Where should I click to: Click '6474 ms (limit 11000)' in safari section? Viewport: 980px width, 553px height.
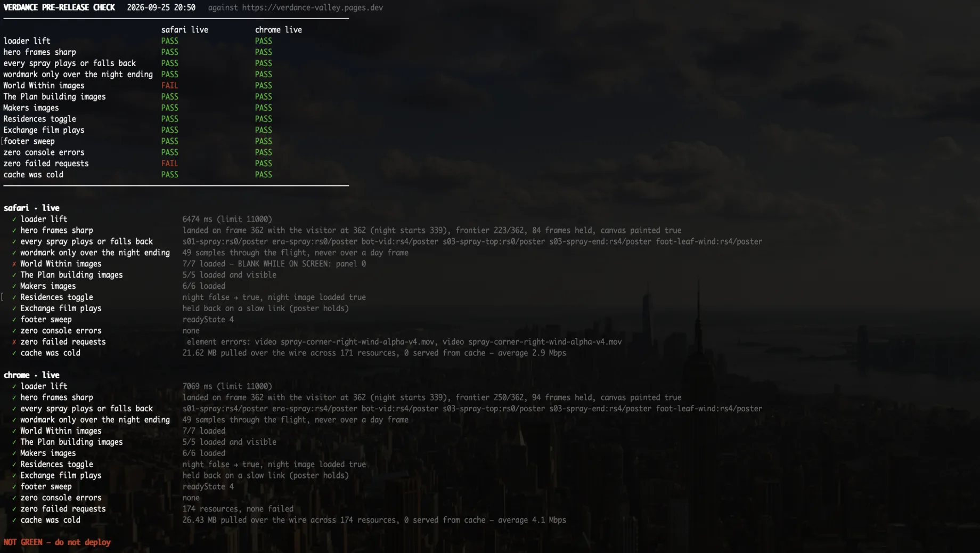227,219
